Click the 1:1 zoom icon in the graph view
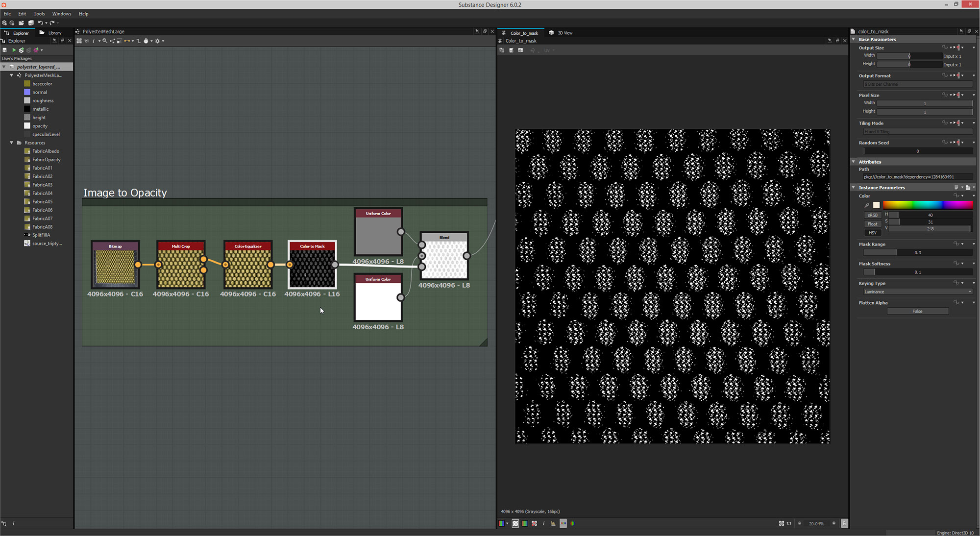 click(x=86, y=41)
